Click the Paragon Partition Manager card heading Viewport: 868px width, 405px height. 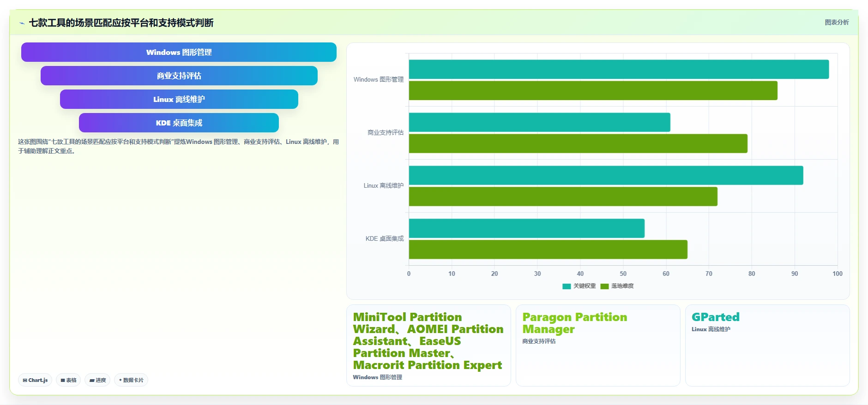pyautogui.click(x=575, y=323)
